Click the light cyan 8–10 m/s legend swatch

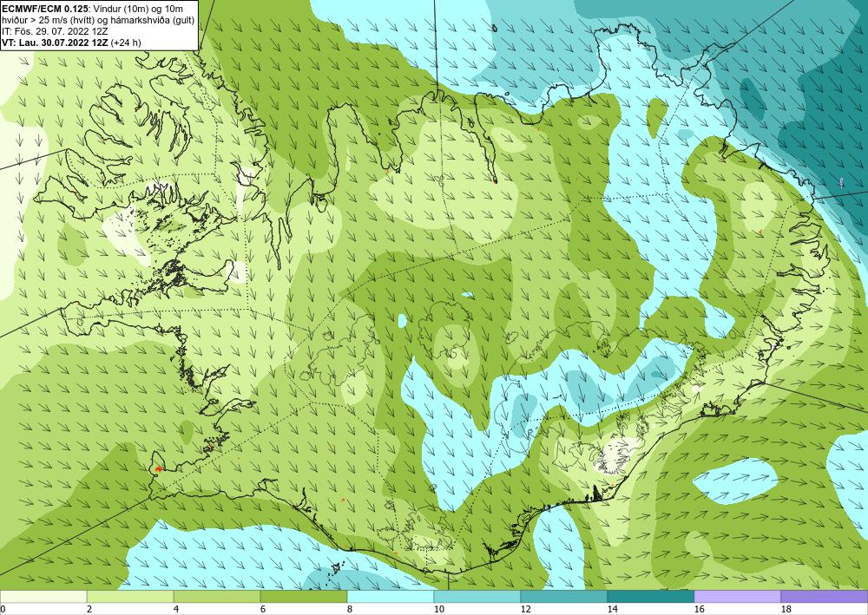391,596
